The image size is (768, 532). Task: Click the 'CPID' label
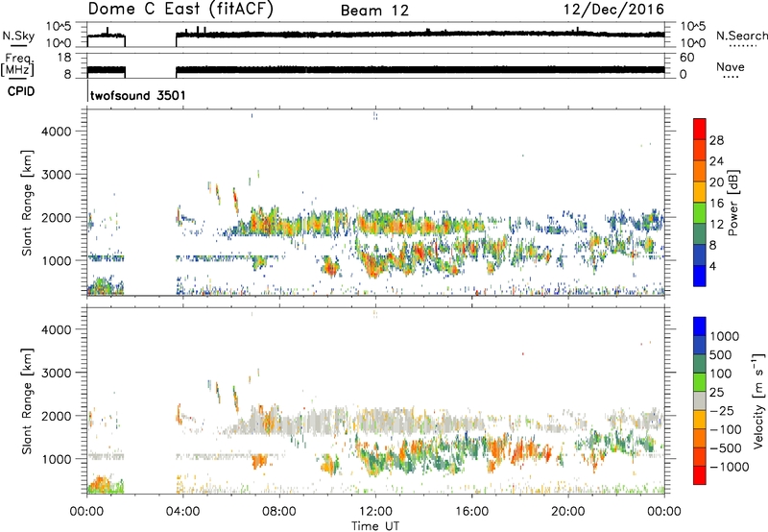point(21,91)
